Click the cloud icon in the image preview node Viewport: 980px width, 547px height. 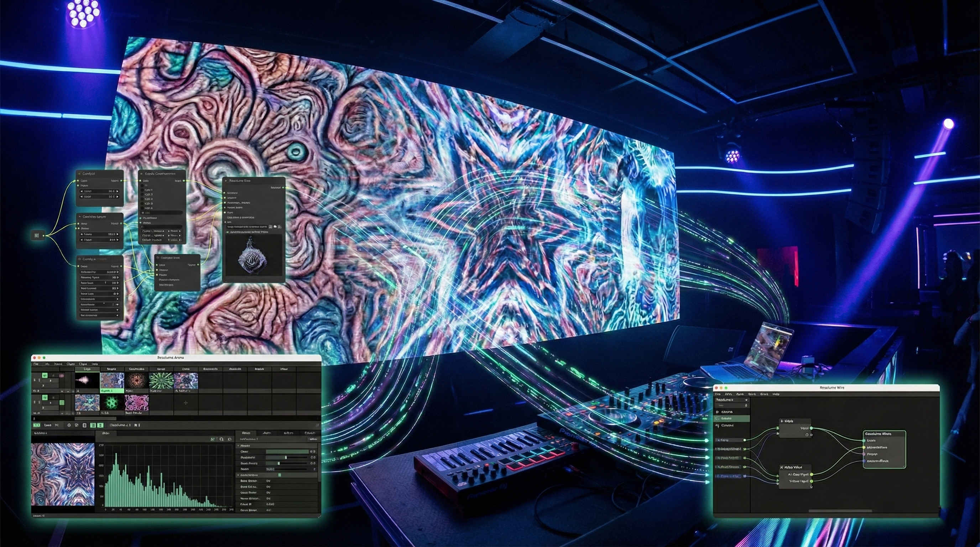tap(275, 227)
